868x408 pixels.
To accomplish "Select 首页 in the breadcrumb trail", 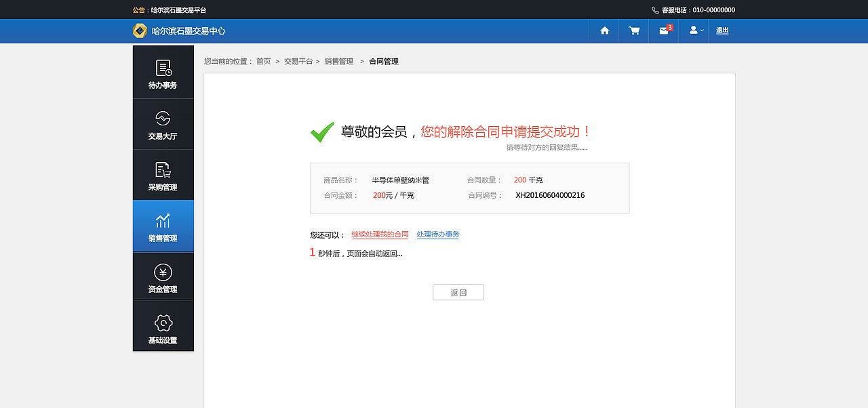I will (x=263, y=60).
